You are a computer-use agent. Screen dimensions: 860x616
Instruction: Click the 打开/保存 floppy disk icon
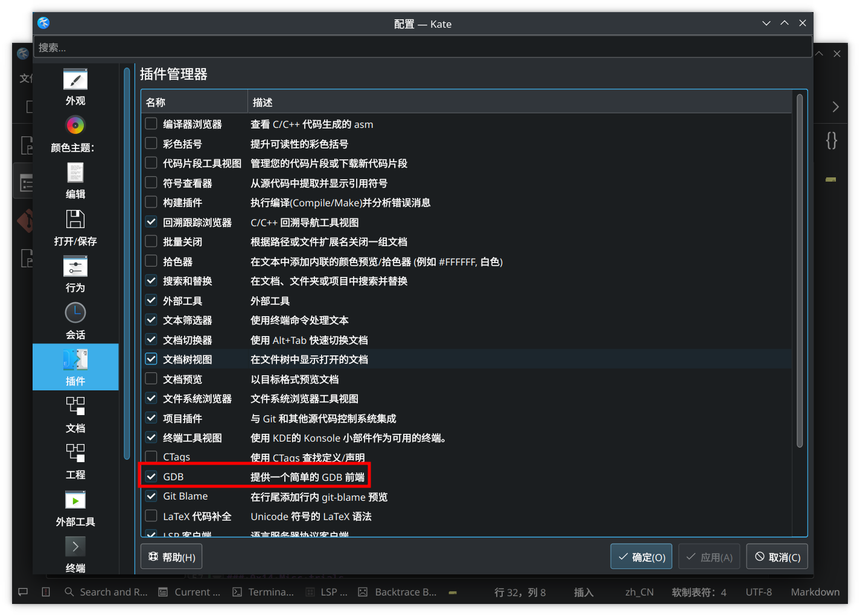point(75,219)
